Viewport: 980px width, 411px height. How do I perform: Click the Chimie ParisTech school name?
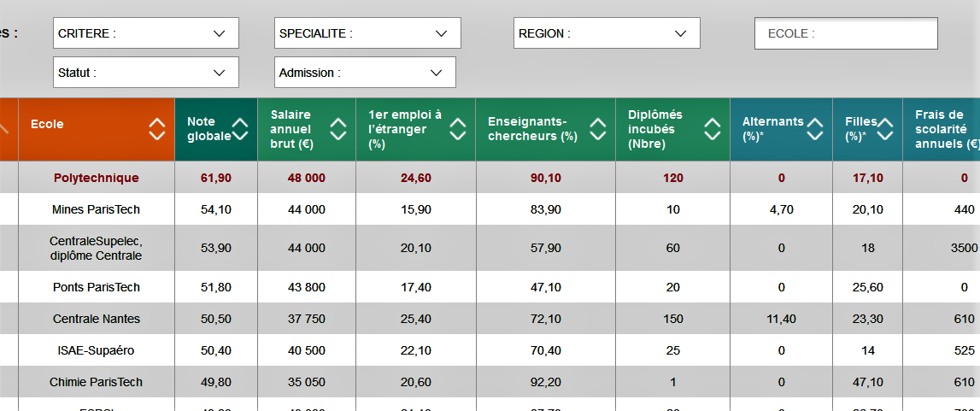pos(97,382)
